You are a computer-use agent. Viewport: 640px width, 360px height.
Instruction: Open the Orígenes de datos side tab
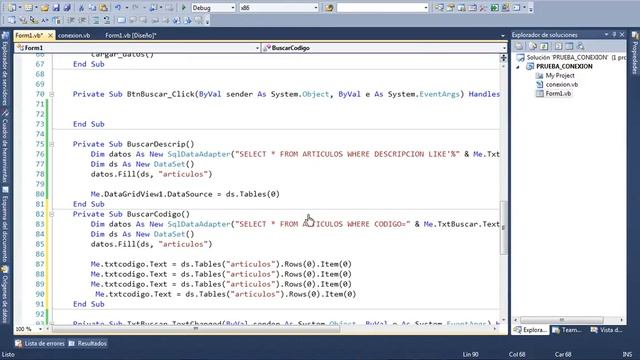click(x=5, y=295)
